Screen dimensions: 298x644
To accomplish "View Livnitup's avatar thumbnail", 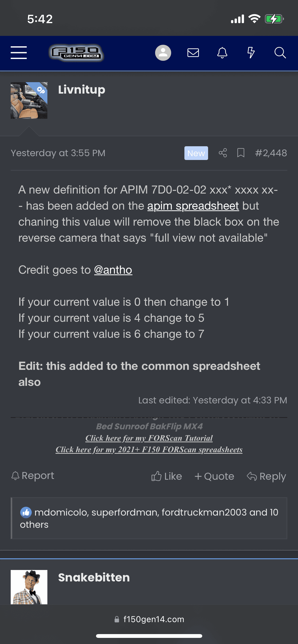I will tap(29, 100).
